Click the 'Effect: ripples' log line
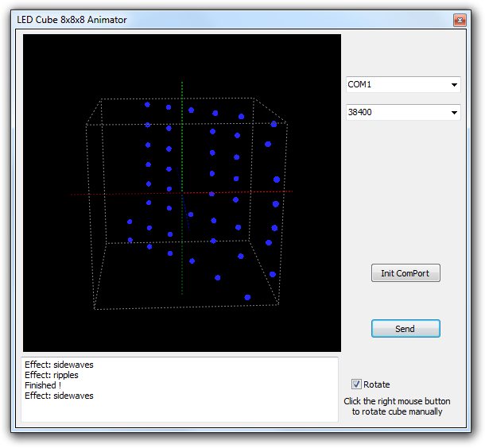 click(52, 375)
